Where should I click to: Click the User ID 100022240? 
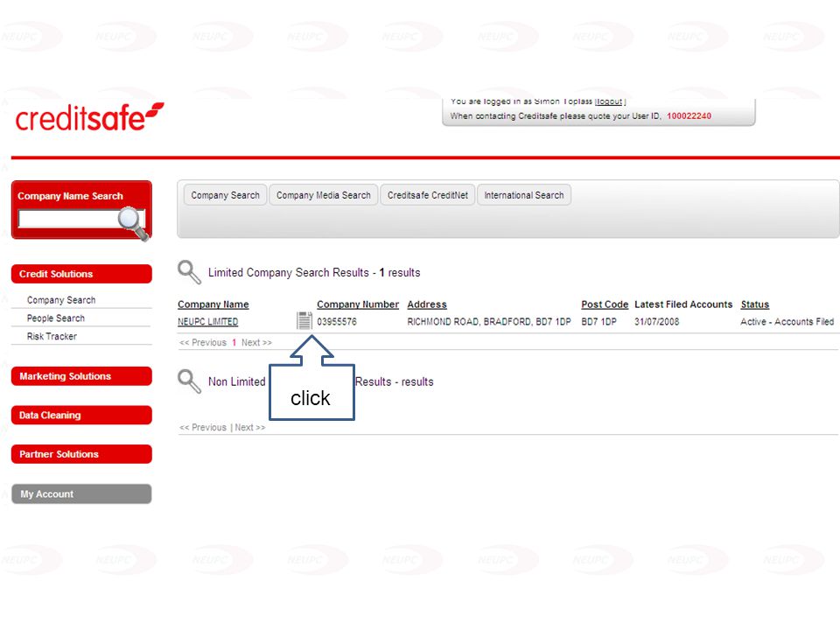click(689, 115)
